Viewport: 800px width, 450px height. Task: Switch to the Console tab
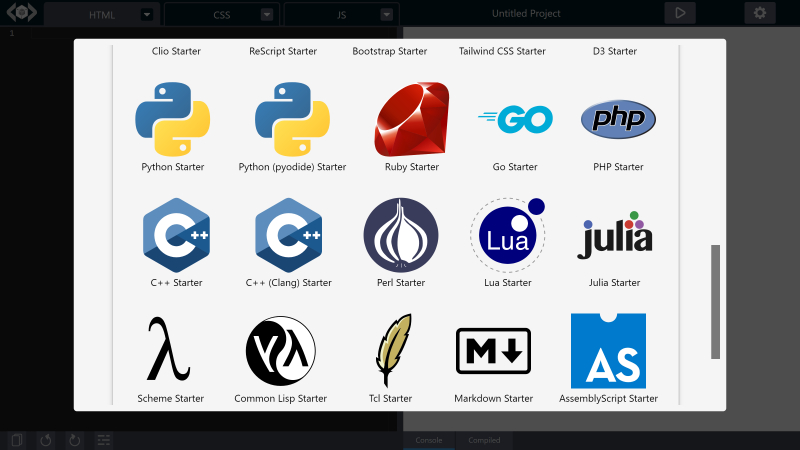pos(429,440)
